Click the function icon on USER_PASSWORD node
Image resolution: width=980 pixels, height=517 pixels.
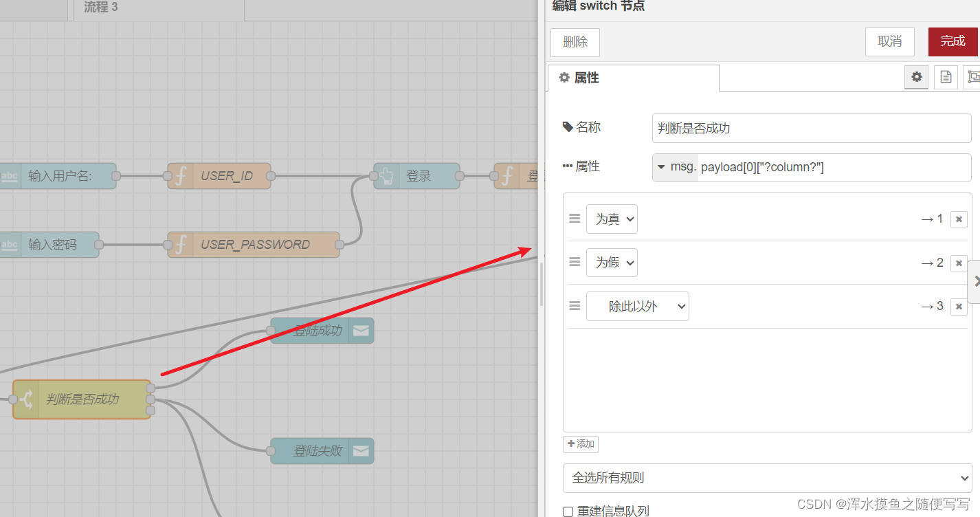pyautogui.click(x=179, y=244)
